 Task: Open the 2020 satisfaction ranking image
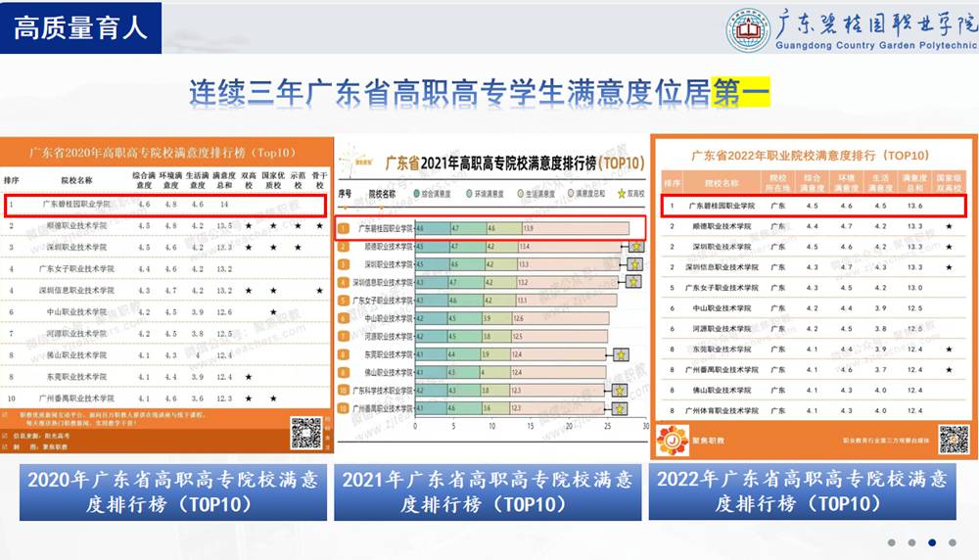tap(166, 295)
